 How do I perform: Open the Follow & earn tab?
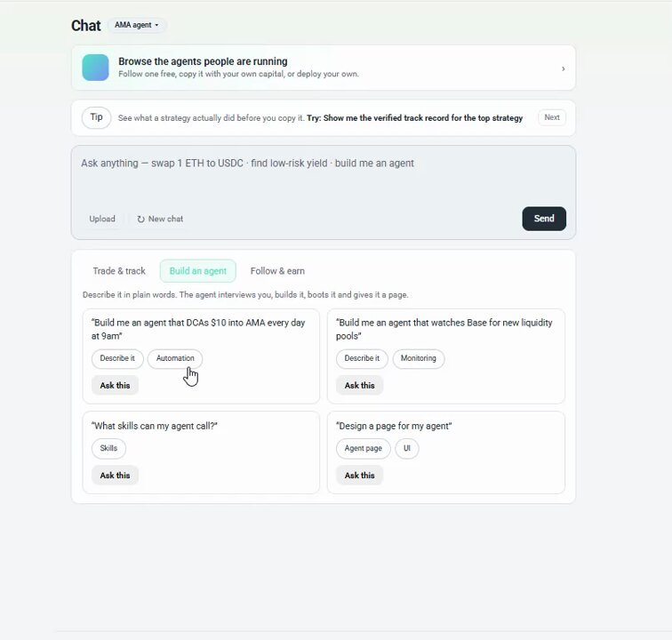[x=277, y=271]
